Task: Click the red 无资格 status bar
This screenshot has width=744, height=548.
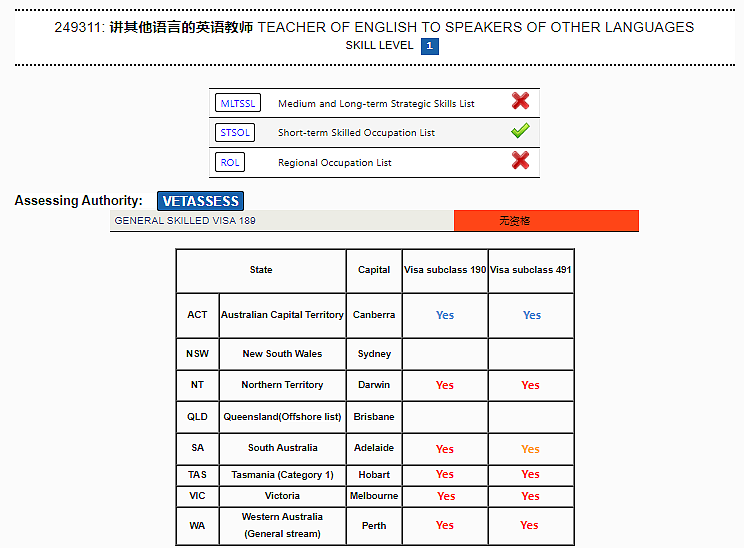Action: coord(546,221)
